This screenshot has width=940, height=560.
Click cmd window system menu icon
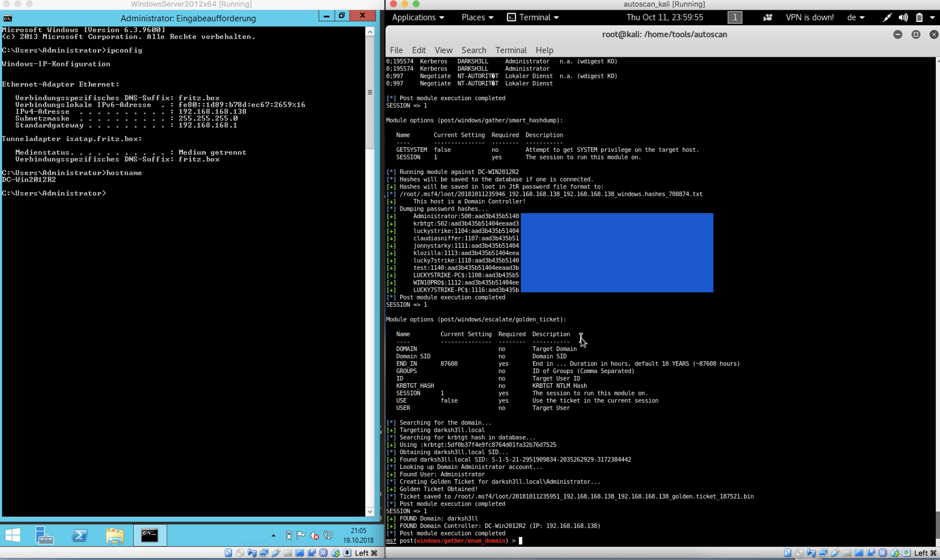8,18
